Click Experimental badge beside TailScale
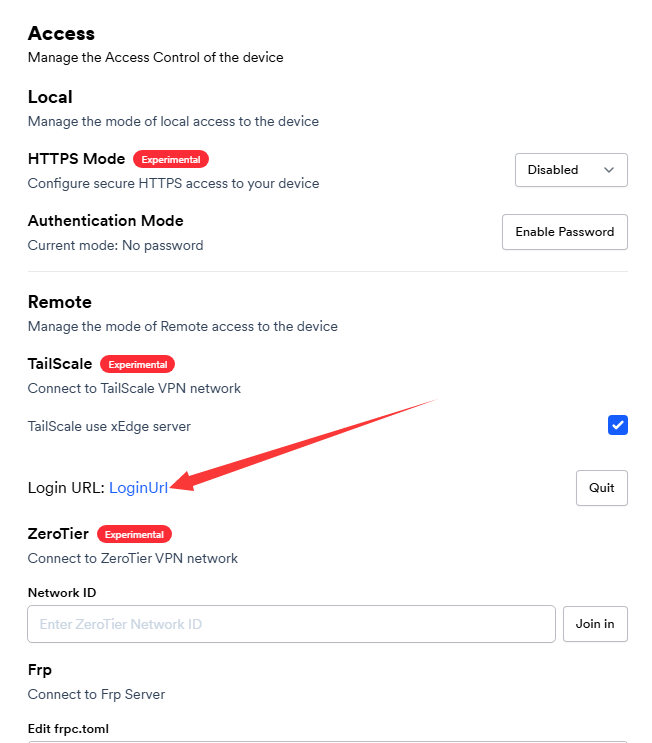Screen dimensions: 652x743 (138, 365)
